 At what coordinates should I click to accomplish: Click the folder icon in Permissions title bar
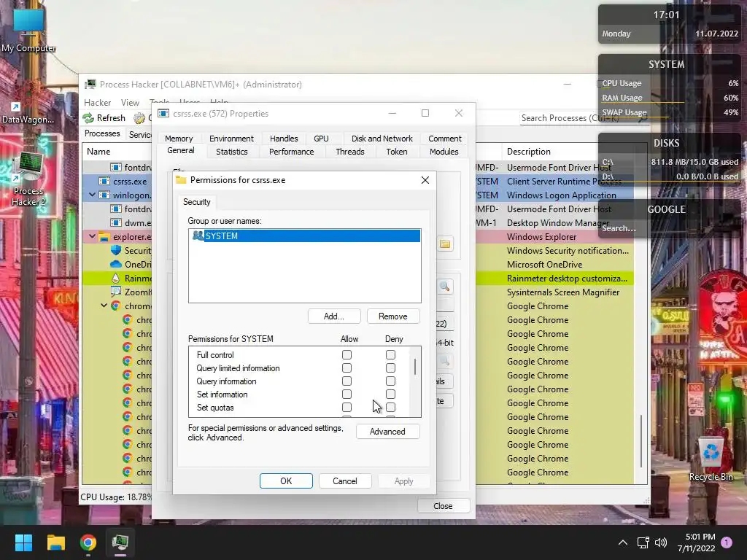point(181,180)
